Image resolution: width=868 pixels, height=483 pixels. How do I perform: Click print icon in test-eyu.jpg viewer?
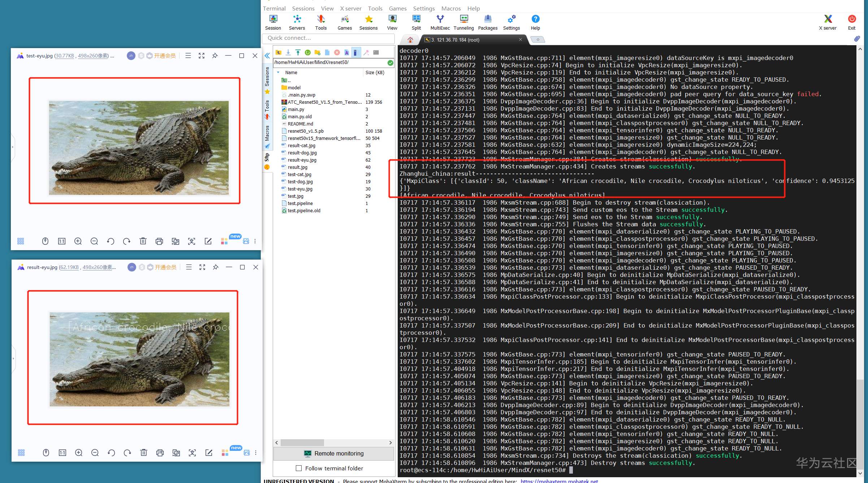[159, 241]
